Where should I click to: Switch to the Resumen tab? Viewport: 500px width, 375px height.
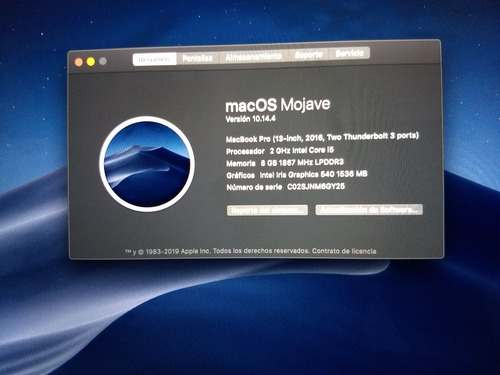click(154, 59)
